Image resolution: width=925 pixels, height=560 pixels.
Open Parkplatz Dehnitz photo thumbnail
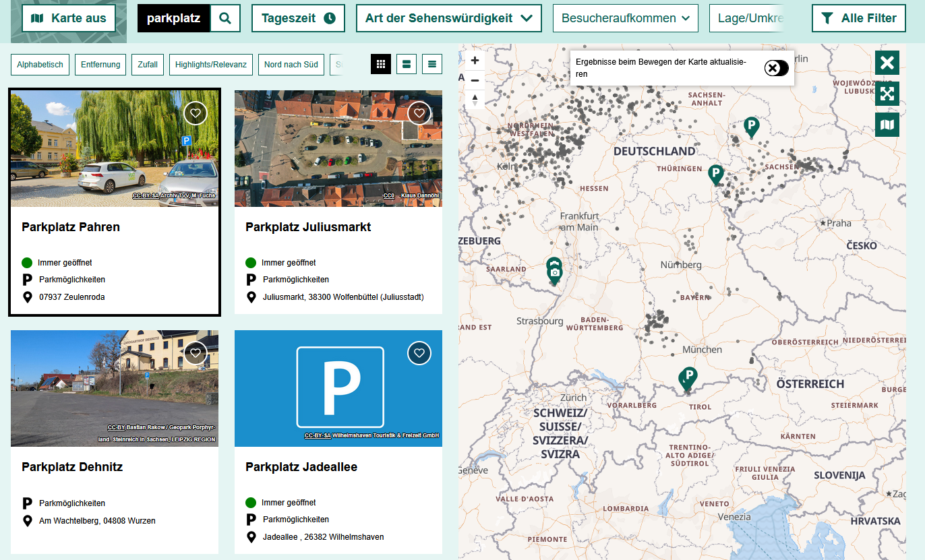pyautogui.click(x=115, y=388)
